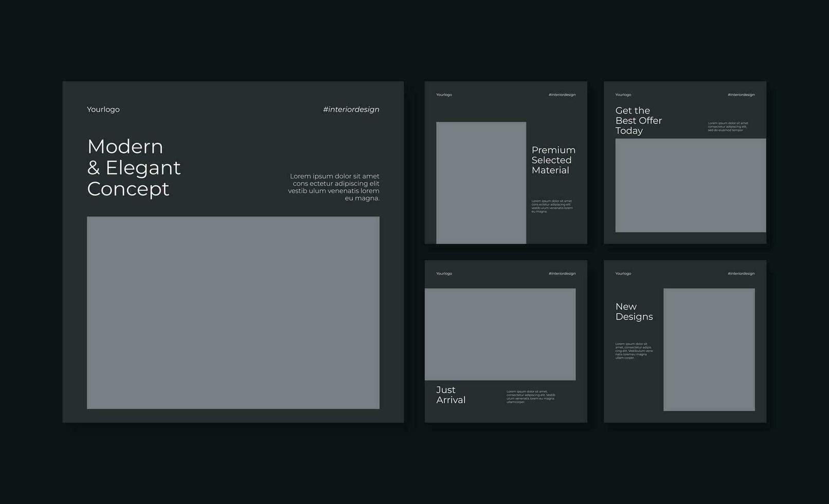
Task: Select small Lorem ipsum text beside Best Offer heading
Action: [728, 127]
